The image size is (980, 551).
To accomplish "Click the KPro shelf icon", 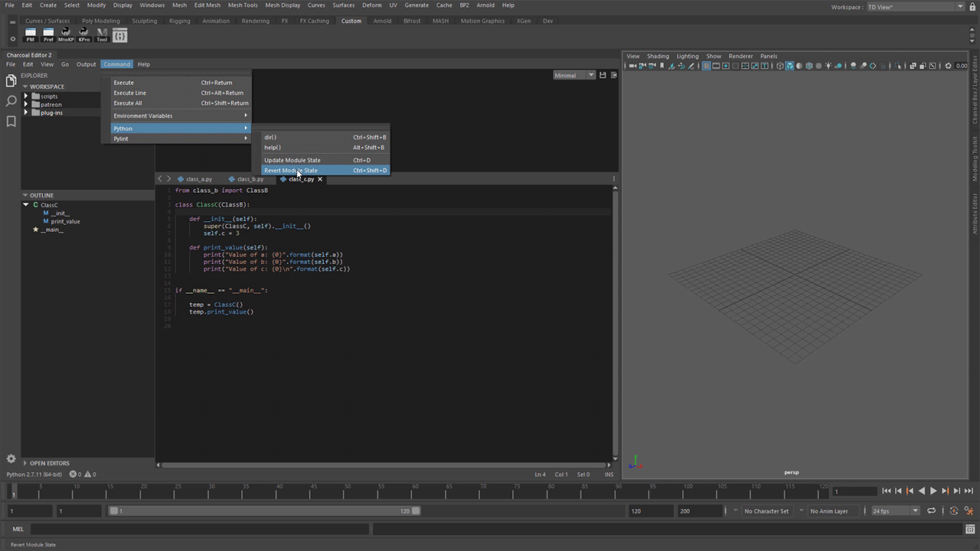I will coord(84,34).
